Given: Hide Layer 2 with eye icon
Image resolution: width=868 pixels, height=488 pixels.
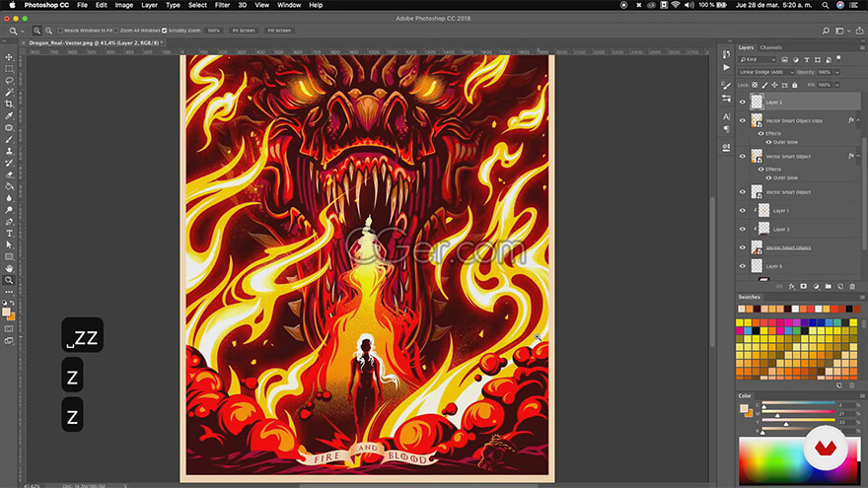Looking at the screenshot, I should tap(743, 103).
